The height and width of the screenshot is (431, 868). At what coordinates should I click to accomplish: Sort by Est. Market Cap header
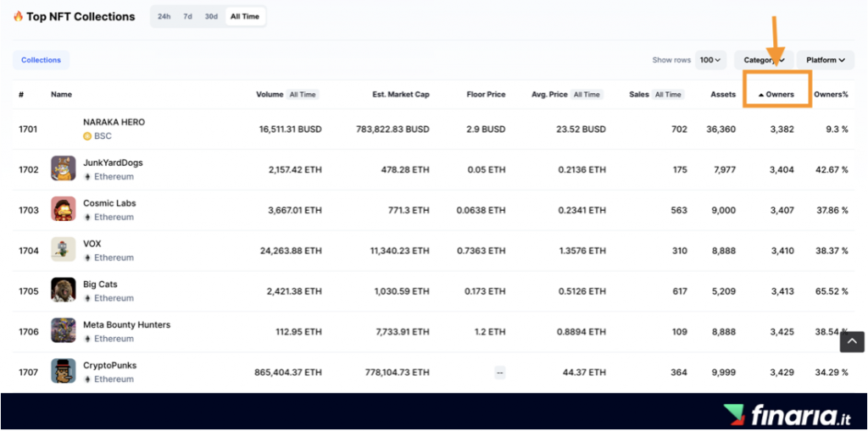401,95
